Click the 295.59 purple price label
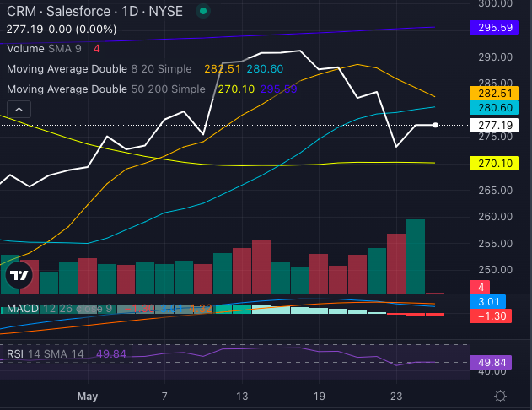 click(x=494, y=28)
